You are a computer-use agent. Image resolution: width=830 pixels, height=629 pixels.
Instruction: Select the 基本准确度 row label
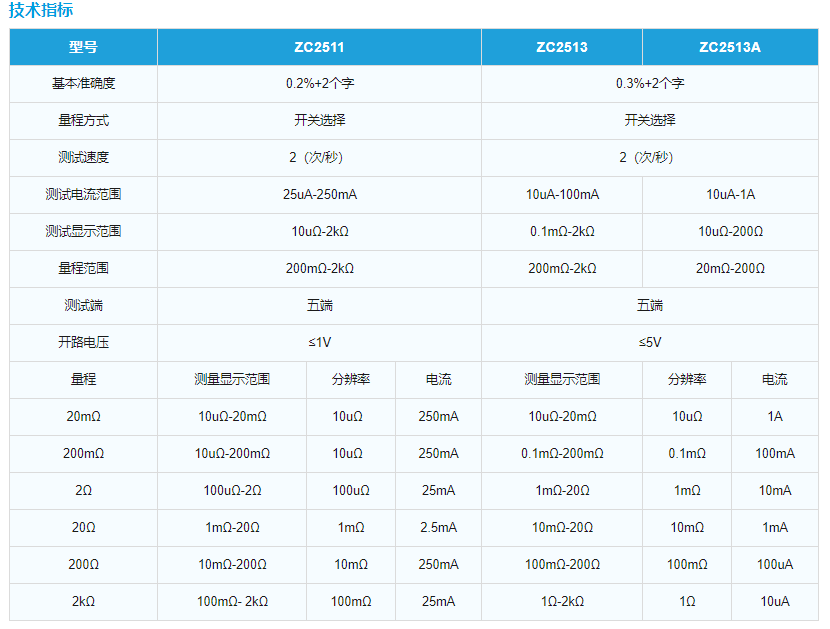click(x=83, y=84)
